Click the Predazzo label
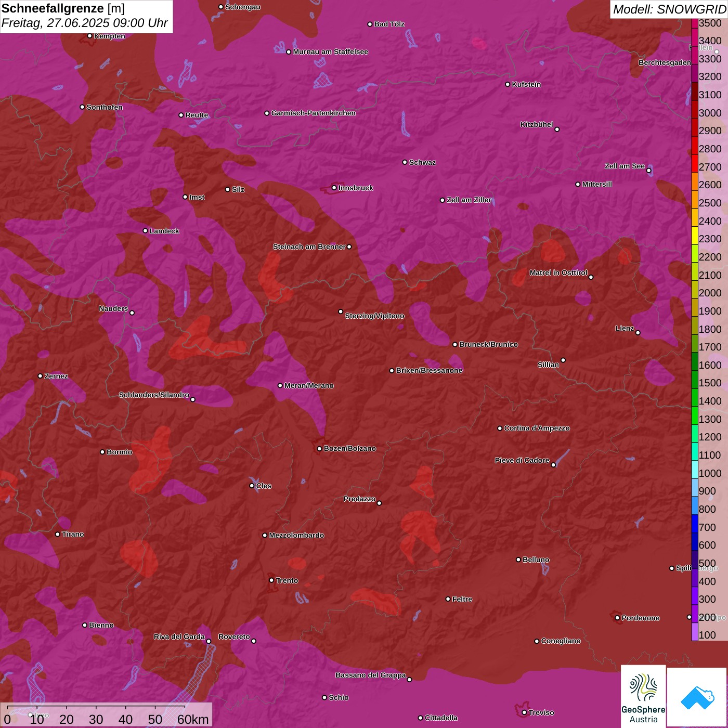Image resolution: width=728 pixels, height=728 pixels. point(359,499)
